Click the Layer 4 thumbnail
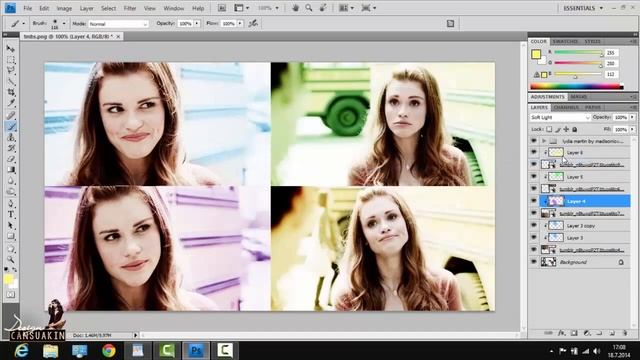Viewport: 640px width, 360px height. click(556, 201)
